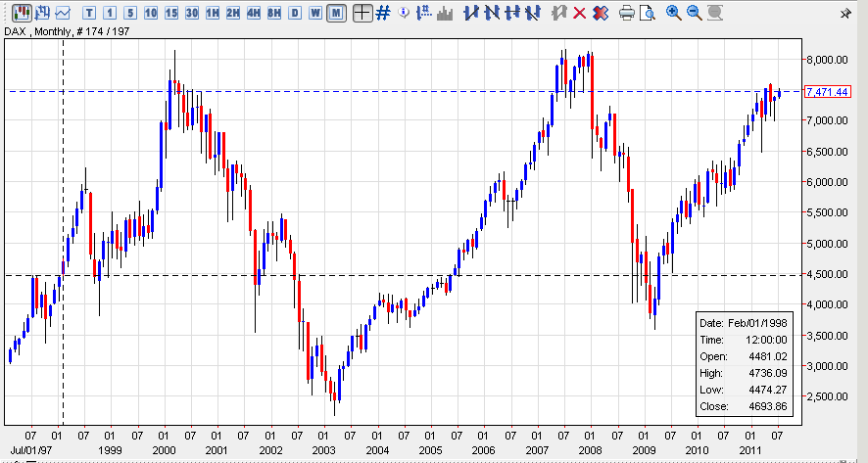Click the Close 4693.86 value

pos(767,406)
